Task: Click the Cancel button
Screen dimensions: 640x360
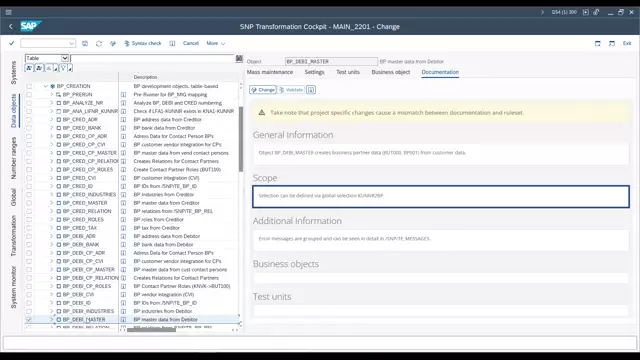Action: [191, 43]
